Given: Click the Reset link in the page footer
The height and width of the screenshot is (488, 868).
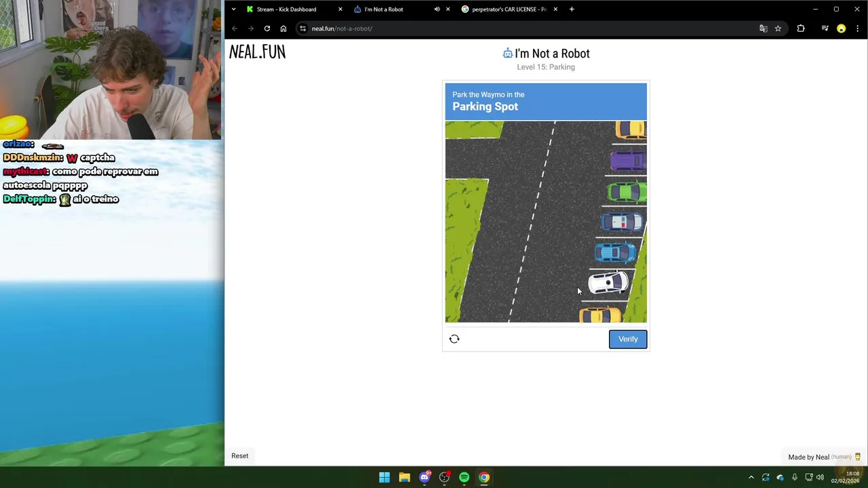Looking at the screenshot, I should click(x=239, y=455).
